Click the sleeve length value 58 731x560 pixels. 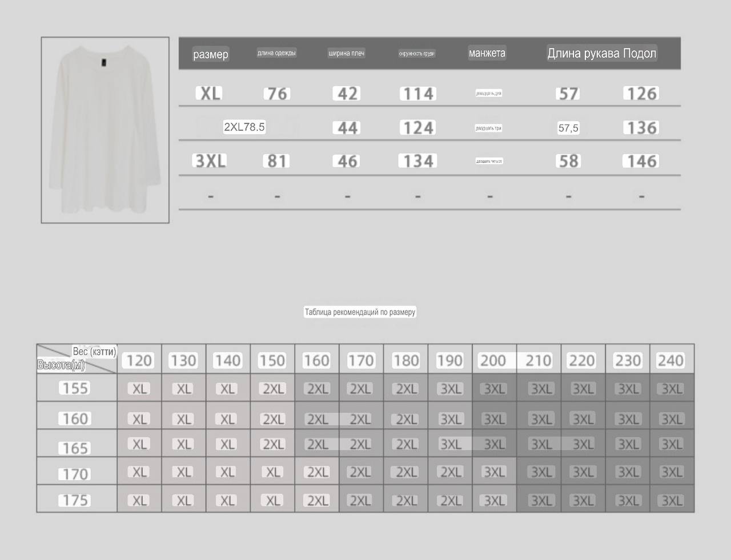coord(568,161)
